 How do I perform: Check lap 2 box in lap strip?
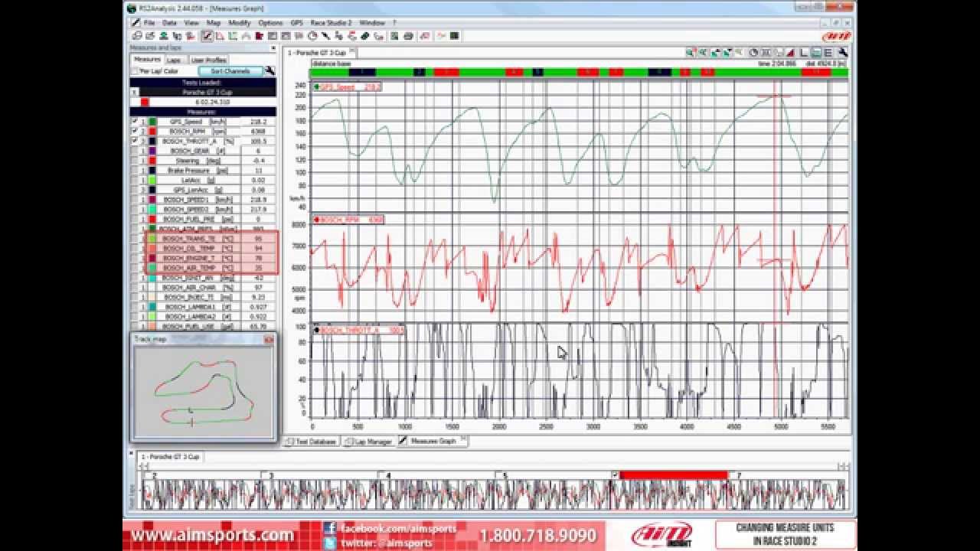pyautogui.click(x=147, y=475)
